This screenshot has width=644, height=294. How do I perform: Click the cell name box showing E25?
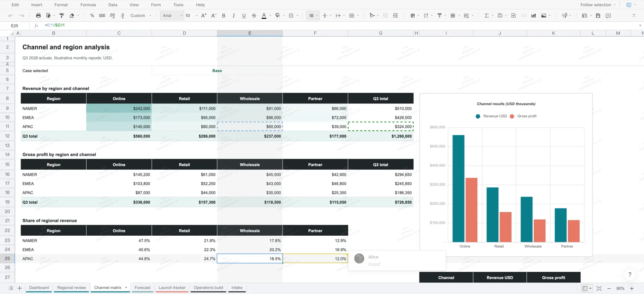(x=15, y=25)
